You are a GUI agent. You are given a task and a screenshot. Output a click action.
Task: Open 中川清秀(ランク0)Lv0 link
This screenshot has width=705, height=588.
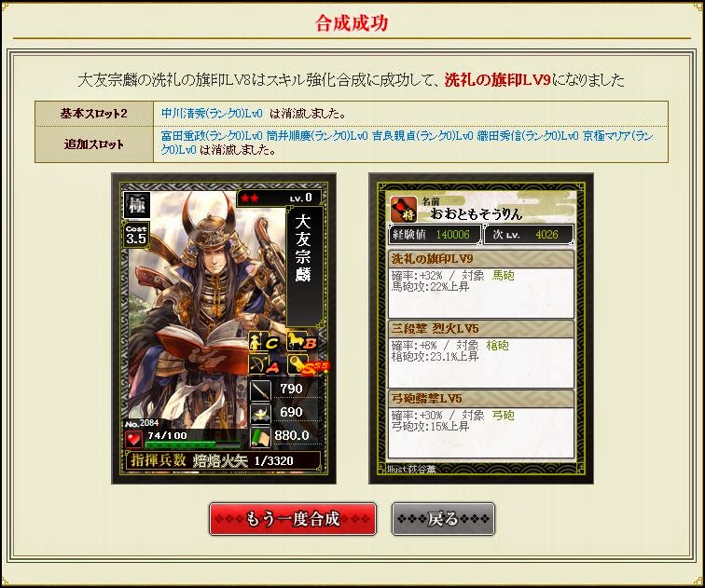212,113
